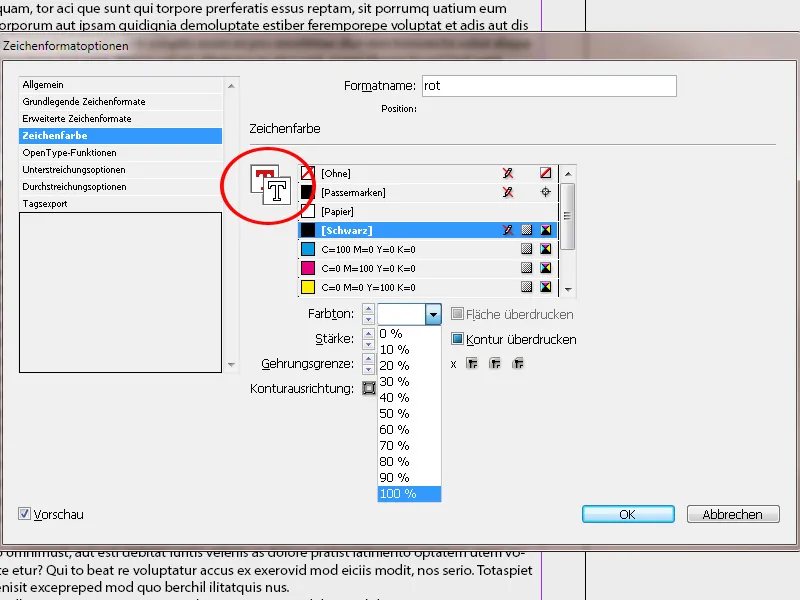Image resolution: width=800 pixels, height=600 pixels.
Task: Click category list scroll-up arrow
Action: click(x=231, y=86)
